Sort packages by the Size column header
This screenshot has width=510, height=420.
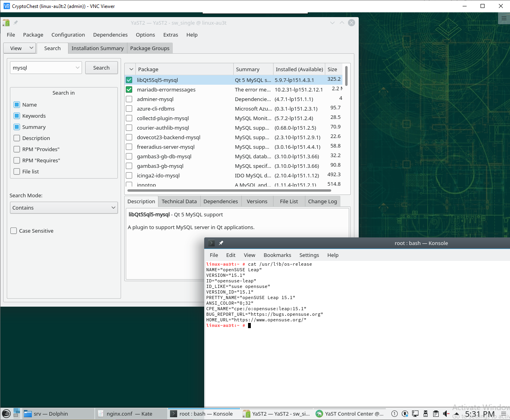[334, 69]
